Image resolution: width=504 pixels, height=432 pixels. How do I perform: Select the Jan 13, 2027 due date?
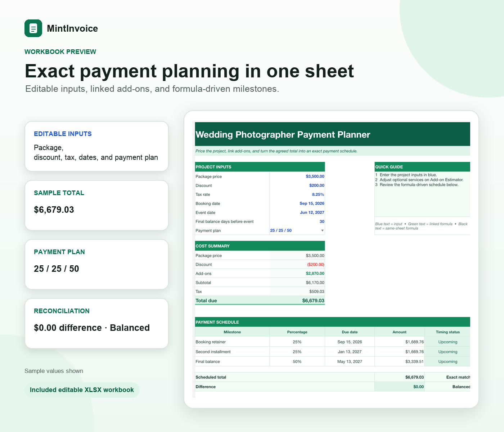(350, 352)
